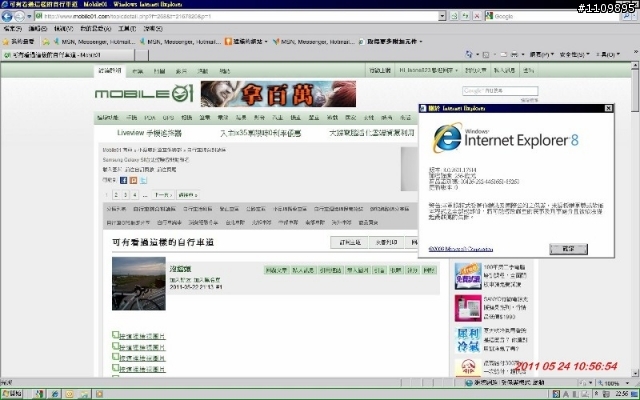Image resolution: width=640 pixels, height=400 pixels.
Task: Click the last page button in pagination
Action: (x=188, y=195)
